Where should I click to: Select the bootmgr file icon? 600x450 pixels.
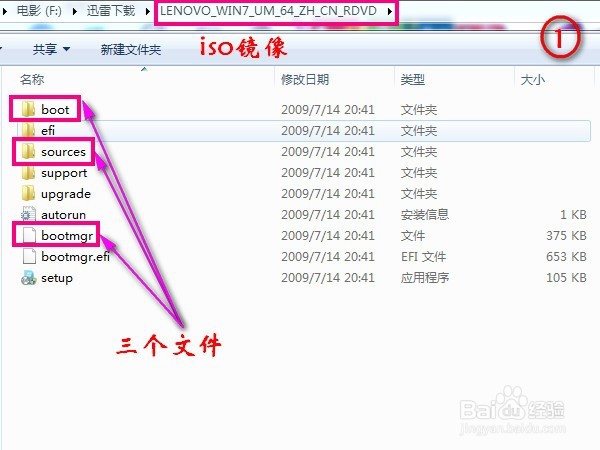tap(29, 235)
